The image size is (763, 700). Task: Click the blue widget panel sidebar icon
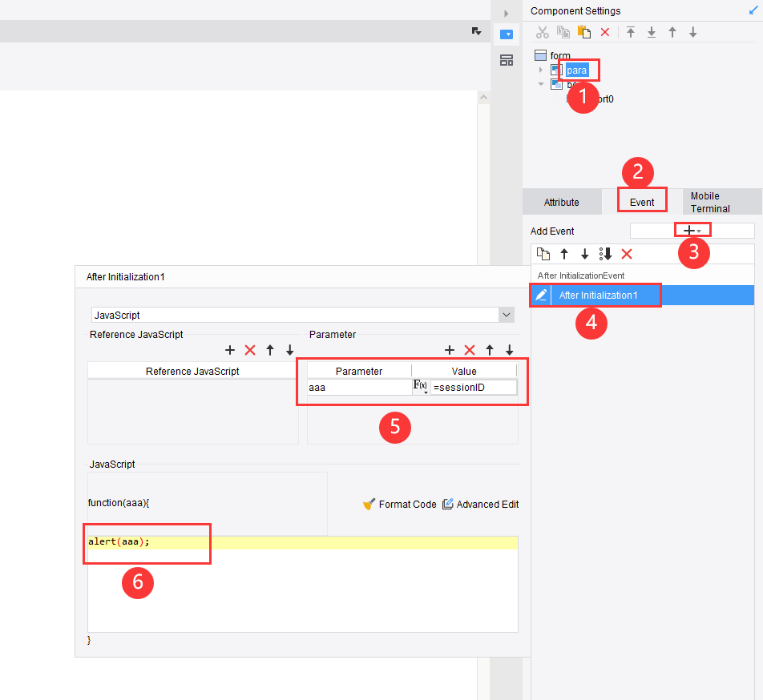(x=507, y=34)
